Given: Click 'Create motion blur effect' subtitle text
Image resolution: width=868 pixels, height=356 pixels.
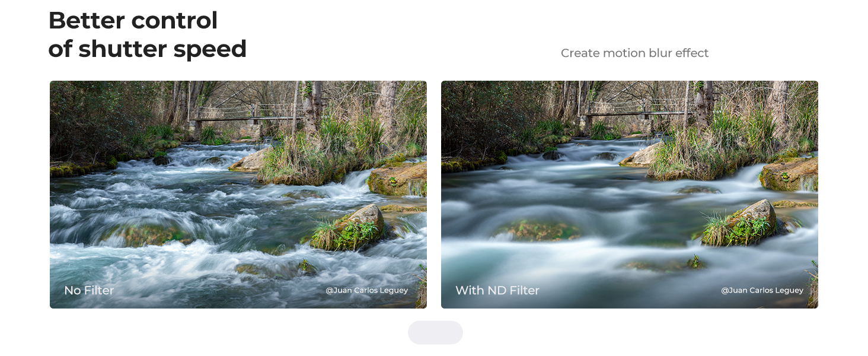Looking at the screenshot, I should [x=634, y=53].
